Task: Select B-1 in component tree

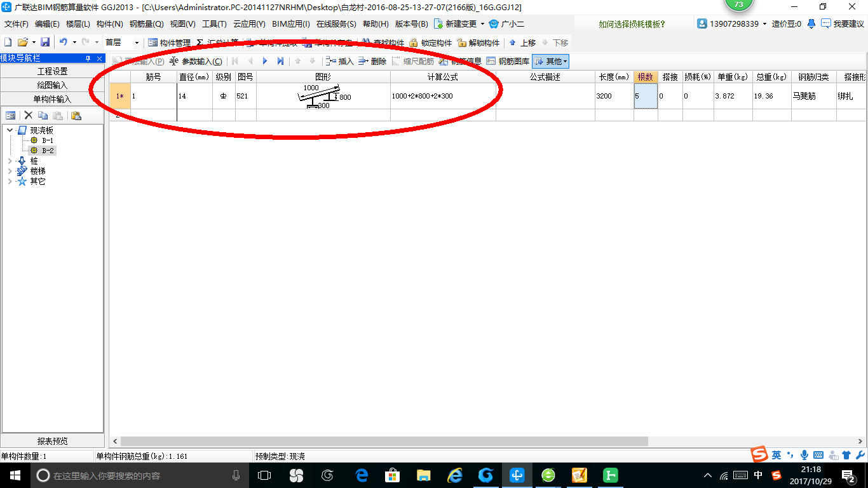Action: tap(48, 140)
